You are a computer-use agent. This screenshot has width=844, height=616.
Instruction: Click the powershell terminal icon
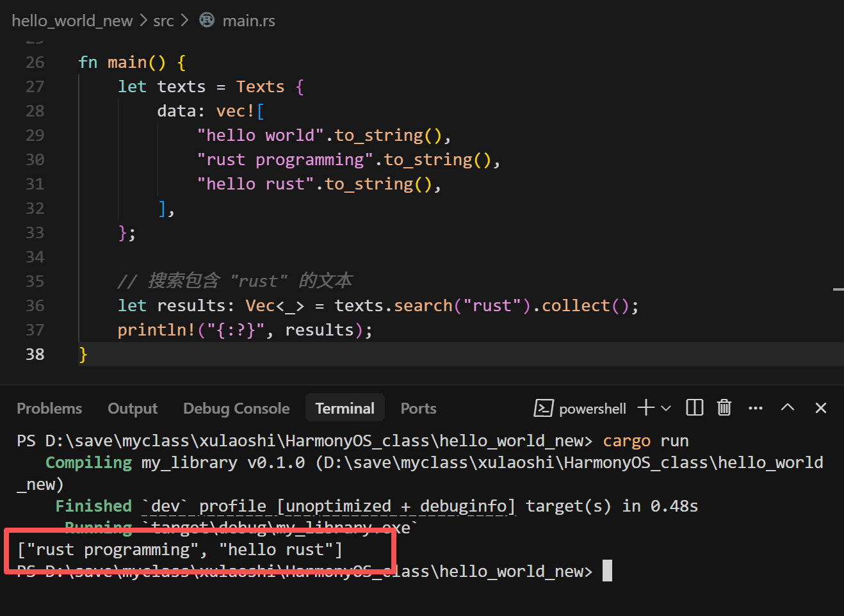[543, 408]
